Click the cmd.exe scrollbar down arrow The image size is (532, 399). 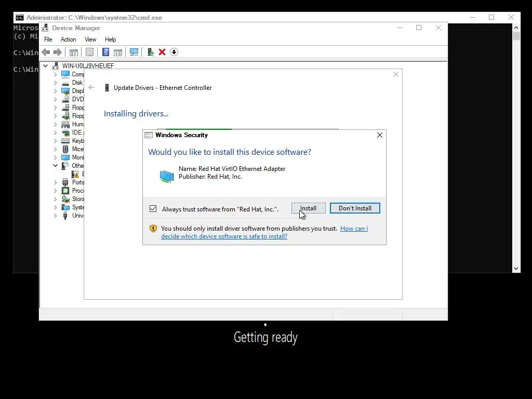516,269
